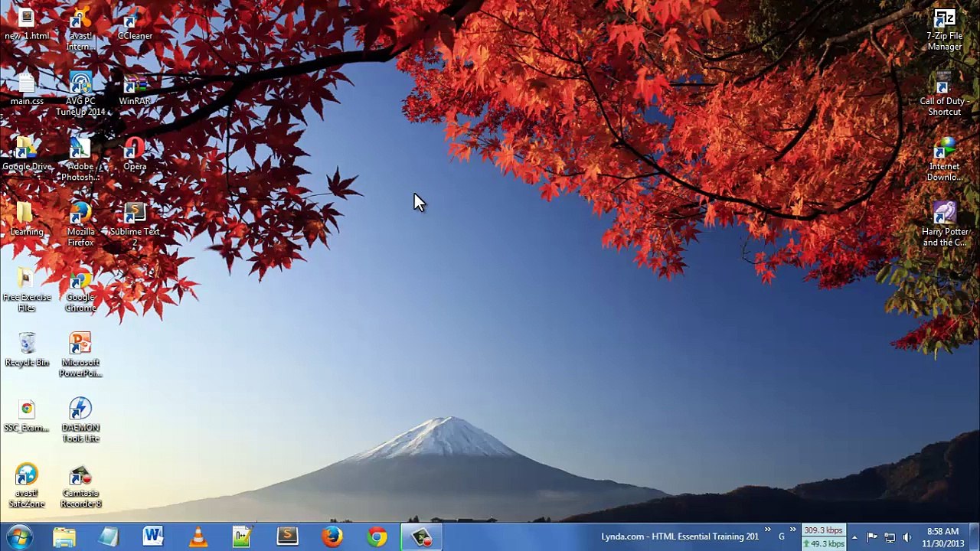The image size is (980, 551).
Task: Launch Sublime Text 2 from desktop
Action: [x=135, y=226]
